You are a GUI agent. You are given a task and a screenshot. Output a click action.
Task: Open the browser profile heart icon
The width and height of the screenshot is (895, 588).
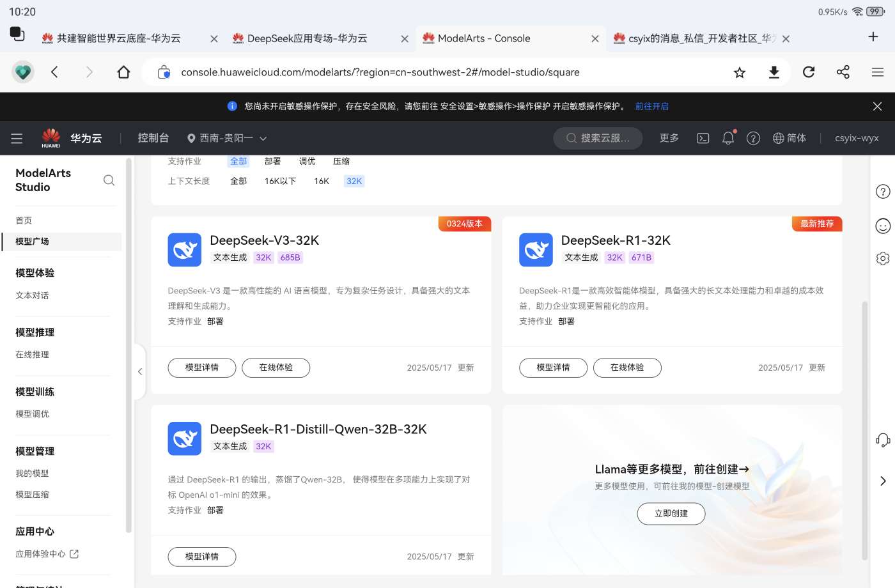click(23, 72)
